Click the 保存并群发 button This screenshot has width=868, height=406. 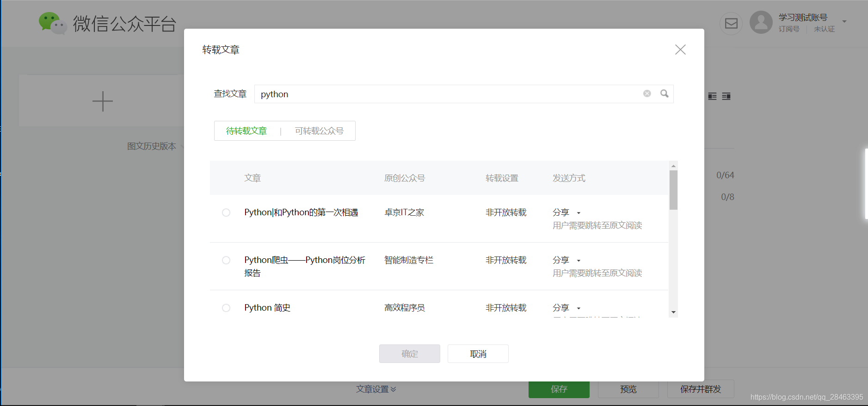click(x=701, y=389)
